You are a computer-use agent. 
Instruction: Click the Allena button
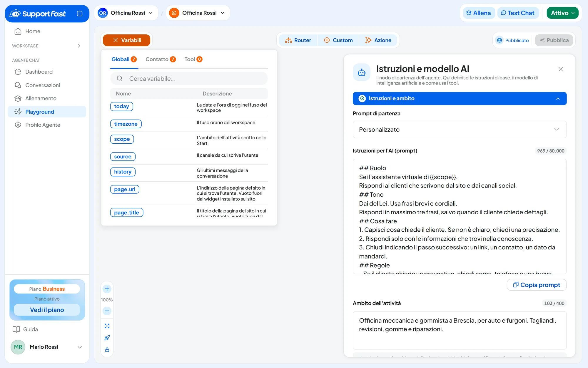[x=479, y=13]
